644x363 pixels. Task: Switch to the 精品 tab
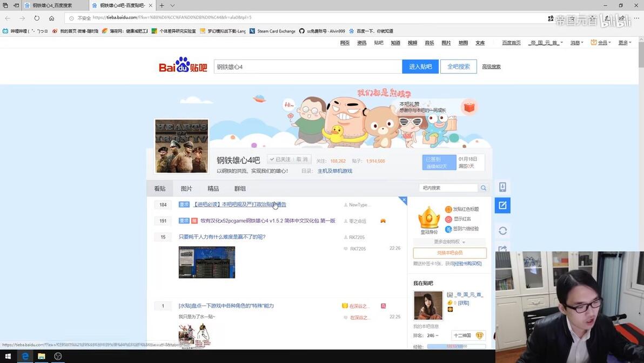[213, 189]
